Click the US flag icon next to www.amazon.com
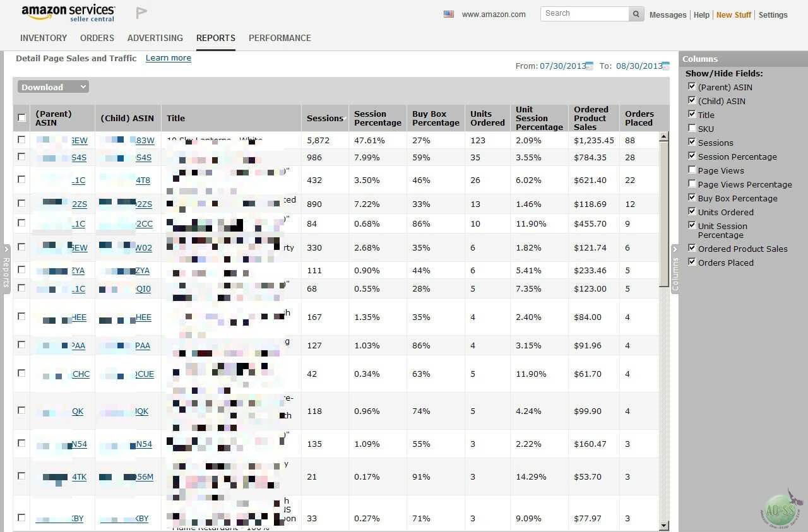The image size is (808, 532). point(448,13)
